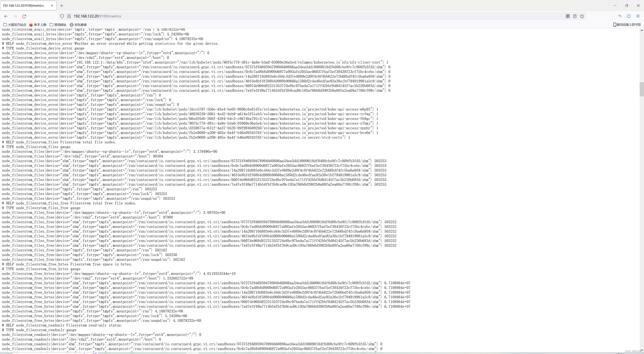This screenshot has width=644, height=354.
Task: Minimize the Firefox window
Action: (x=615, y=6)
